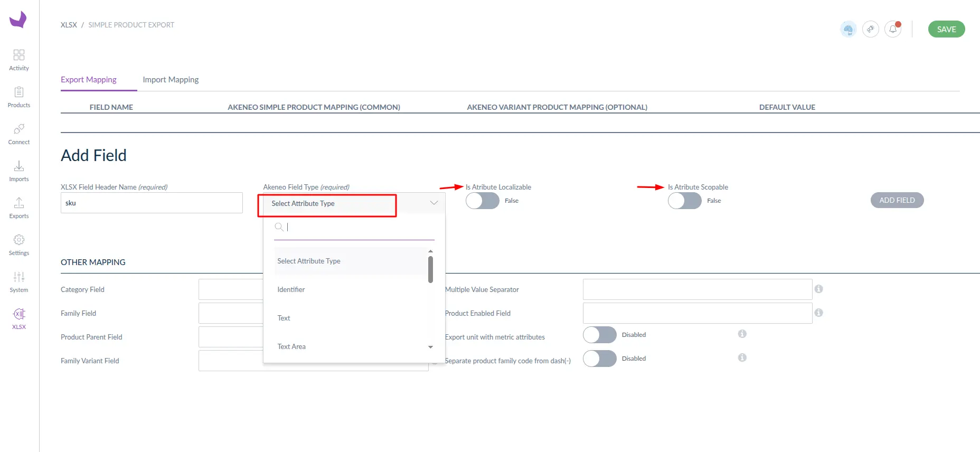This screenshot has width=980, height=452.
Task: Click the magnifier icon in dropdown search
Action: click(x=279, y=227)
